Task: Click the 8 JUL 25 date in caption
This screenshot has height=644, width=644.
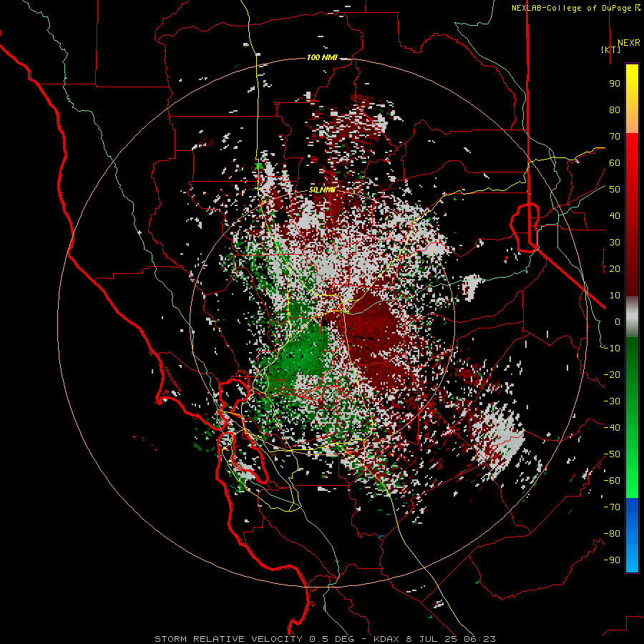Action: pos(431,639)
